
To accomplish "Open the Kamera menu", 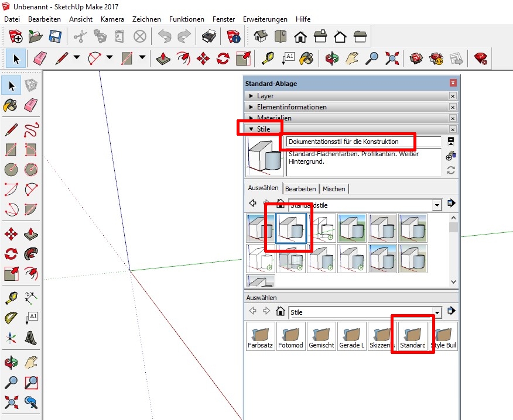I will click(112, 19).
